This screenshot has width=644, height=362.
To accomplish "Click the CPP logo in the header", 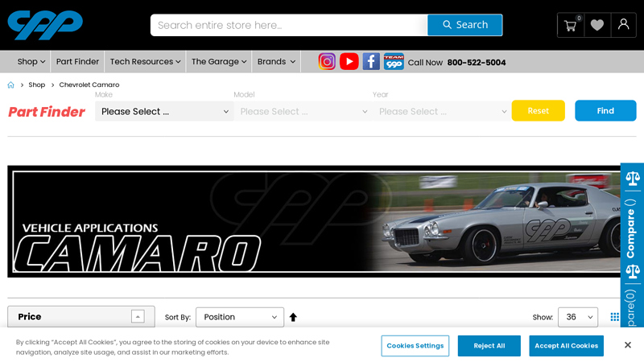I will (x=45, y=25).
